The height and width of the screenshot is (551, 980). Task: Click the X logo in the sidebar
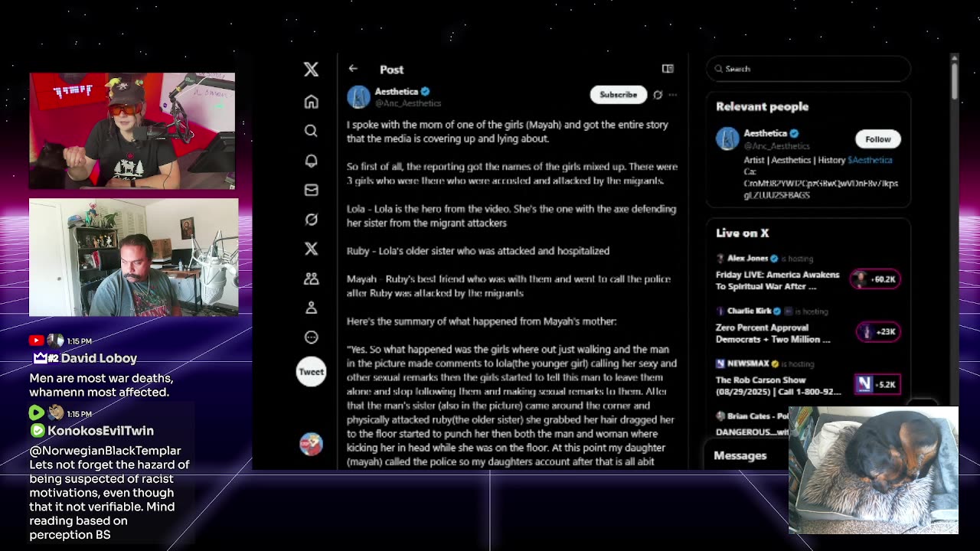pos(311,69)
